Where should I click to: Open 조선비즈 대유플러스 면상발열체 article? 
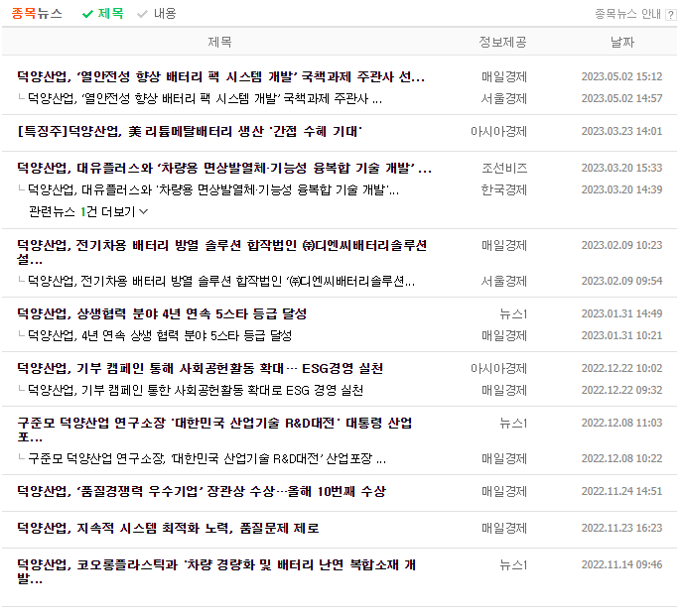[224, 168]
